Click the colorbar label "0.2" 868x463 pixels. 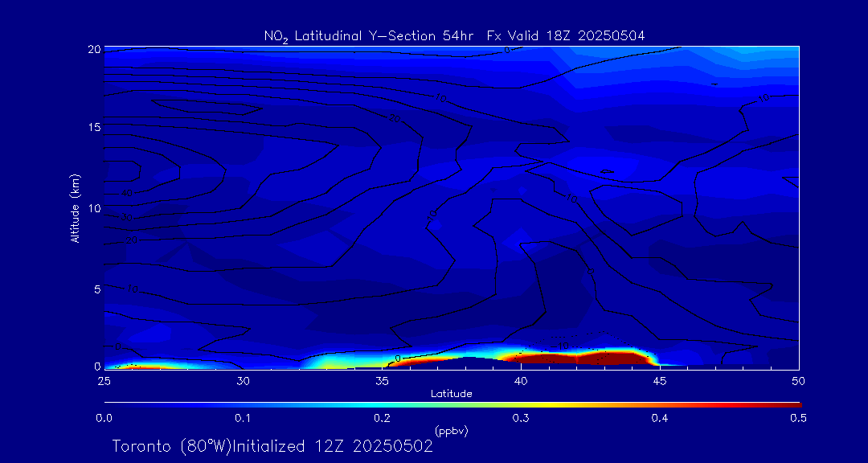point(382,419)
